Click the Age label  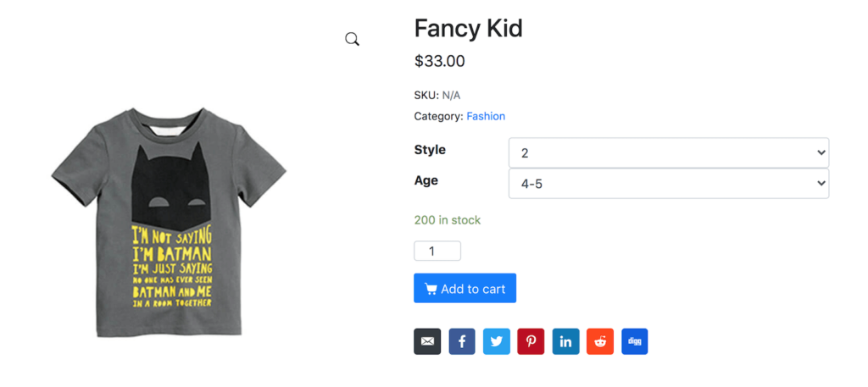pos(426,180)
